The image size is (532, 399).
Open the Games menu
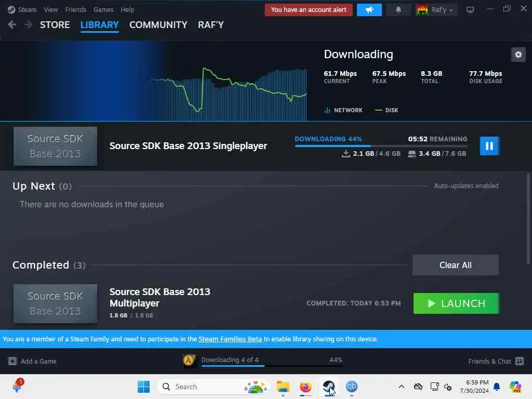(103, 9)
